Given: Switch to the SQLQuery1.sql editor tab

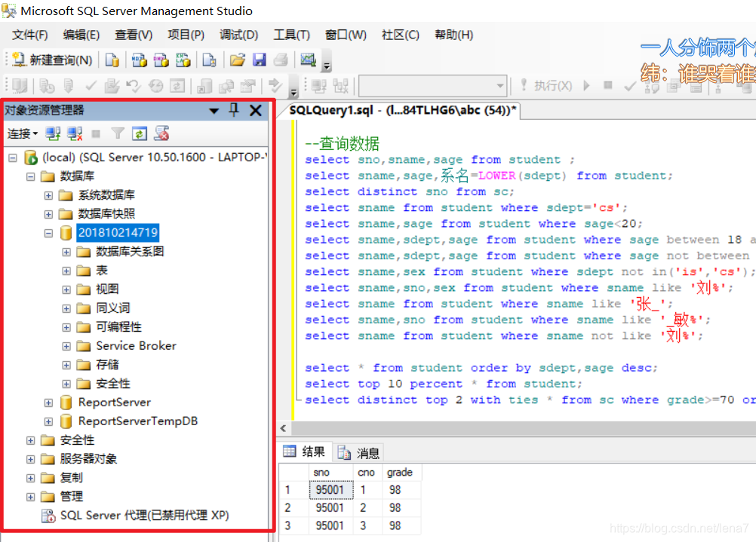Looking at the screenshot, I should 403,110.
